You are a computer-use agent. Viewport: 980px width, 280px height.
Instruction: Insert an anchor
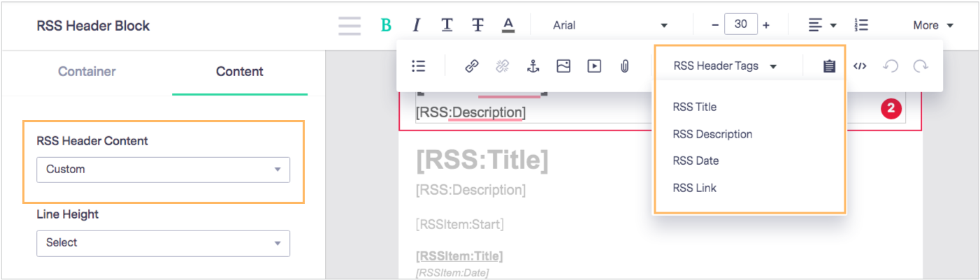(x=533, y=66)
